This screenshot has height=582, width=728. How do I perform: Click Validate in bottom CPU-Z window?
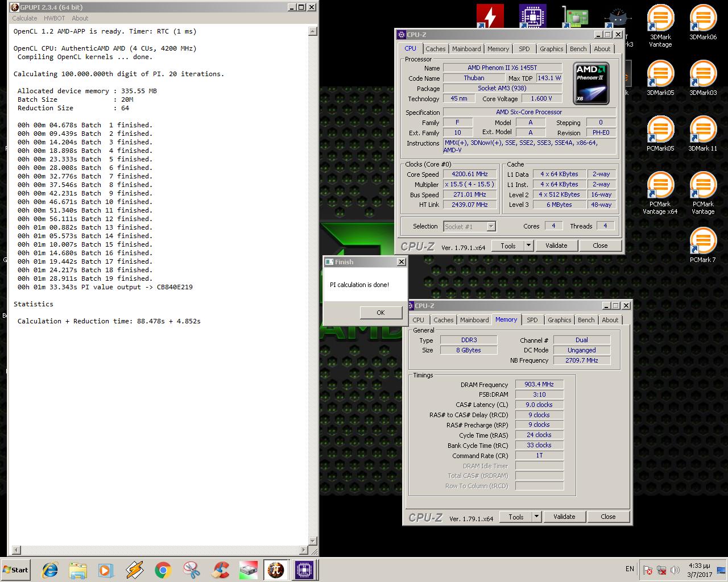[564, 517]
